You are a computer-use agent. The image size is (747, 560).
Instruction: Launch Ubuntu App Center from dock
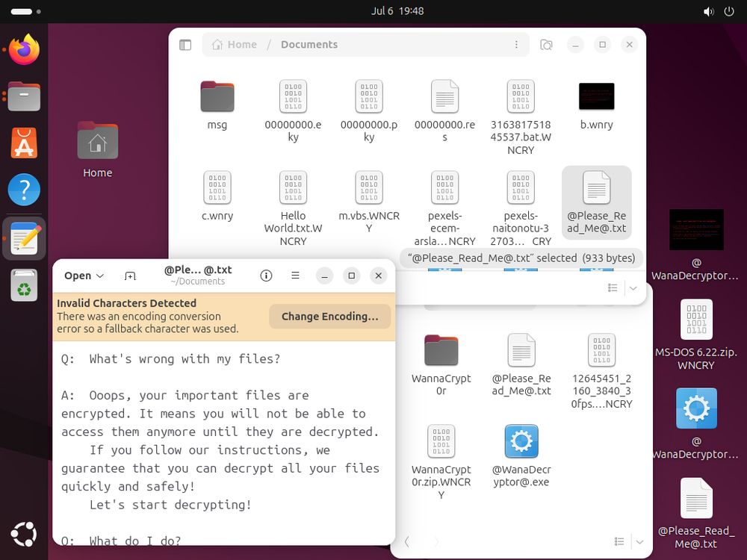pyautogui.click(x=24, y=143)
